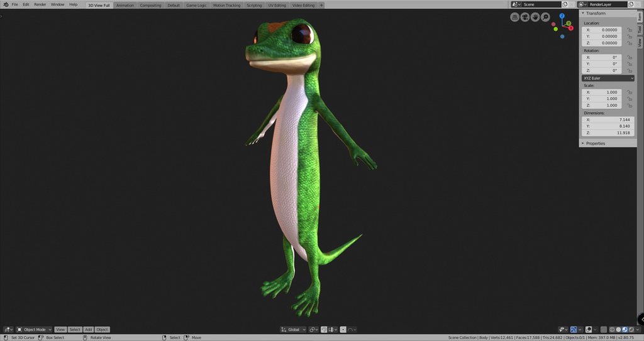Click the Scene name field
Screen dimensions: 644x341
tap(541, 4)
